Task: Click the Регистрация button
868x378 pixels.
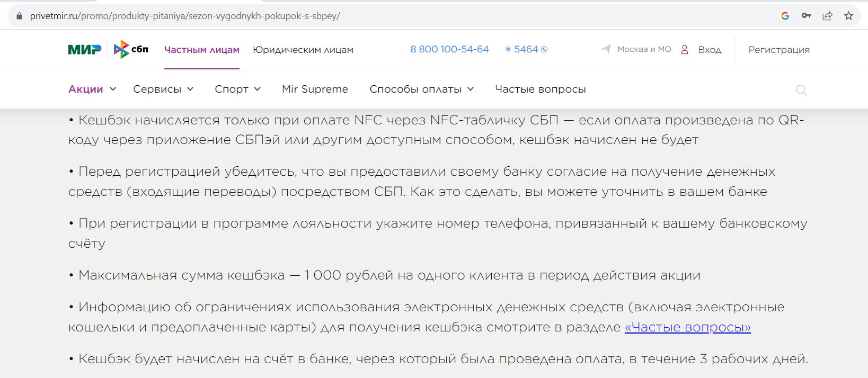Action: click(x=779, y=50)
